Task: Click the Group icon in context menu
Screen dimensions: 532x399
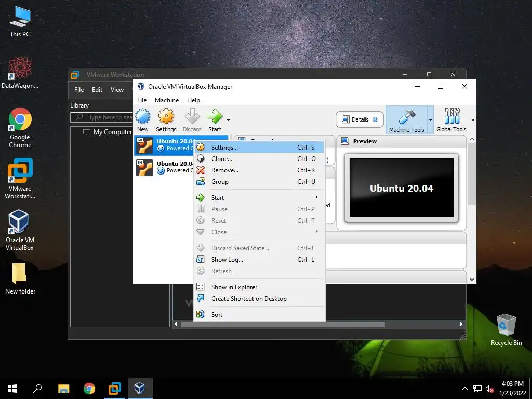Action: [x=201, y=181]
